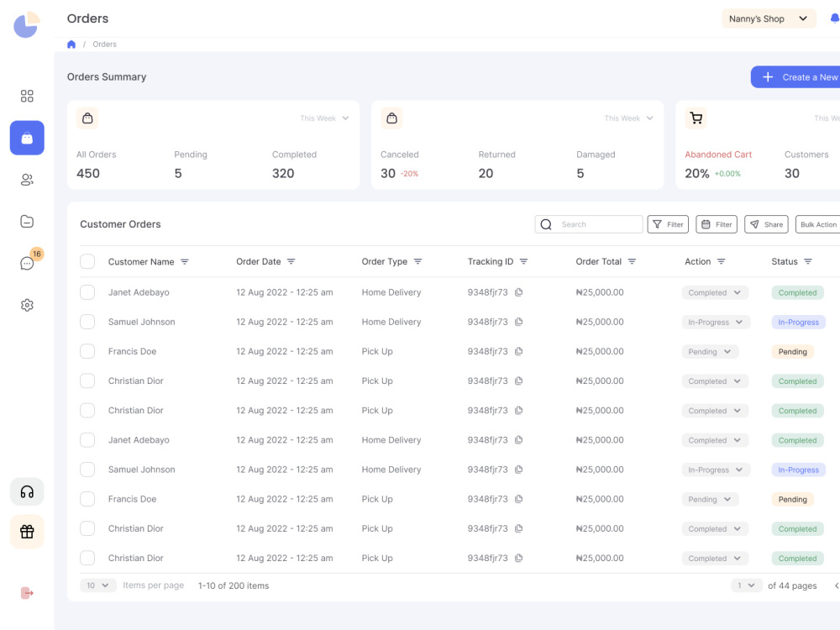Open This Week dropdown in All Orders card
Viewport: 840px width, 630px height.
[324, 118]
